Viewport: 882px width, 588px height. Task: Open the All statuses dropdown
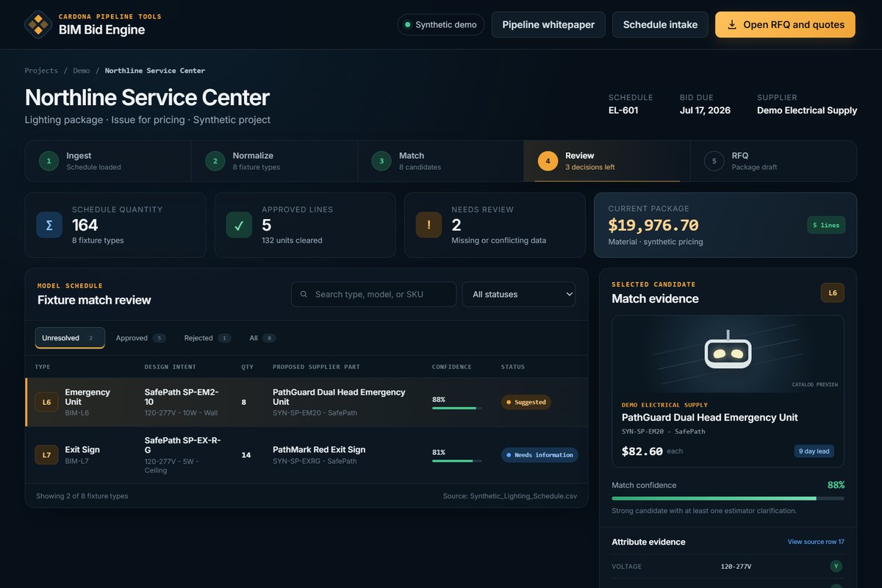pos(519,294)
